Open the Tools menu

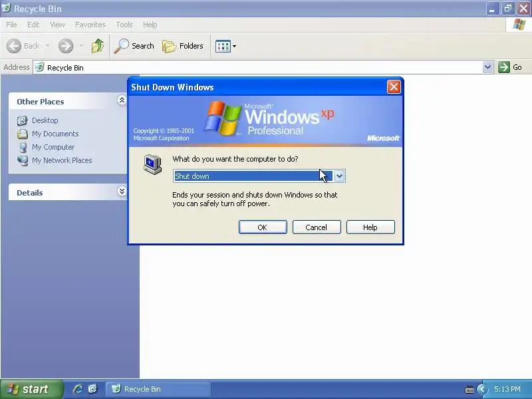pos(124,25)
